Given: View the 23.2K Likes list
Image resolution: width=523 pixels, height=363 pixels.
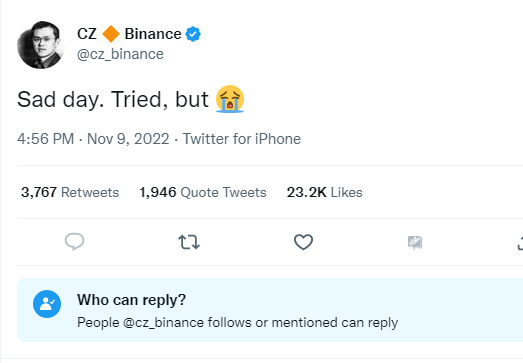Looking at the screenshot, I should [325, 193].
